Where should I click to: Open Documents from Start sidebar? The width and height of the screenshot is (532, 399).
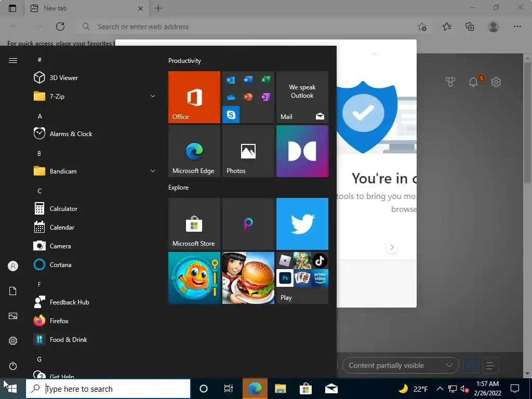[13, 291]
